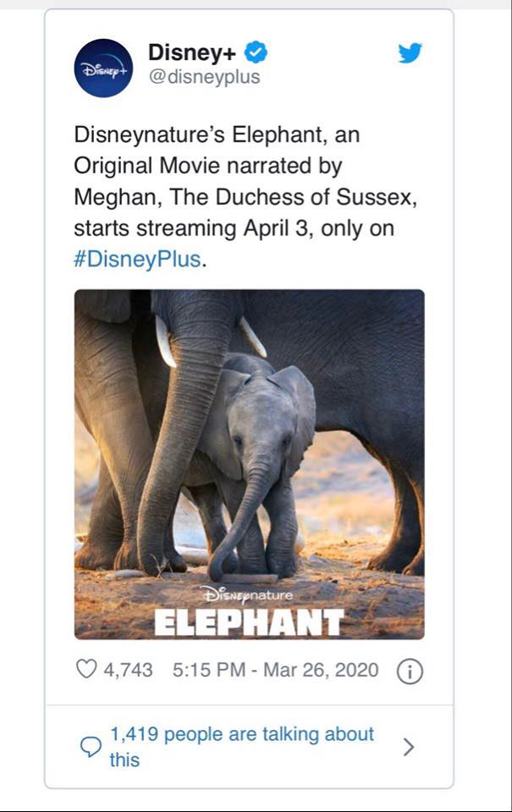Click the 4,743 likes count
The image size is (512, 812).
pos(128,670)
